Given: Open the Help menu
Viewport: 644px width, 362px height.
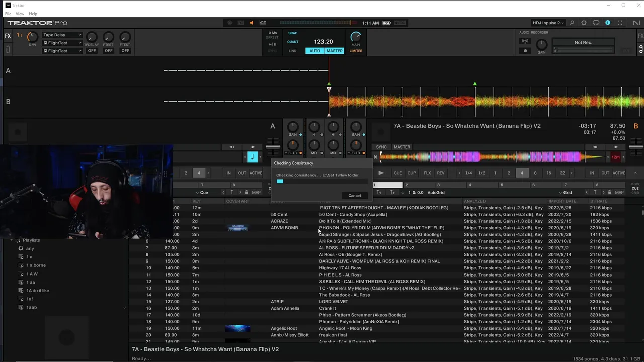Looking at the screenshot, I should pyautogui.click(x=33, y=14).
